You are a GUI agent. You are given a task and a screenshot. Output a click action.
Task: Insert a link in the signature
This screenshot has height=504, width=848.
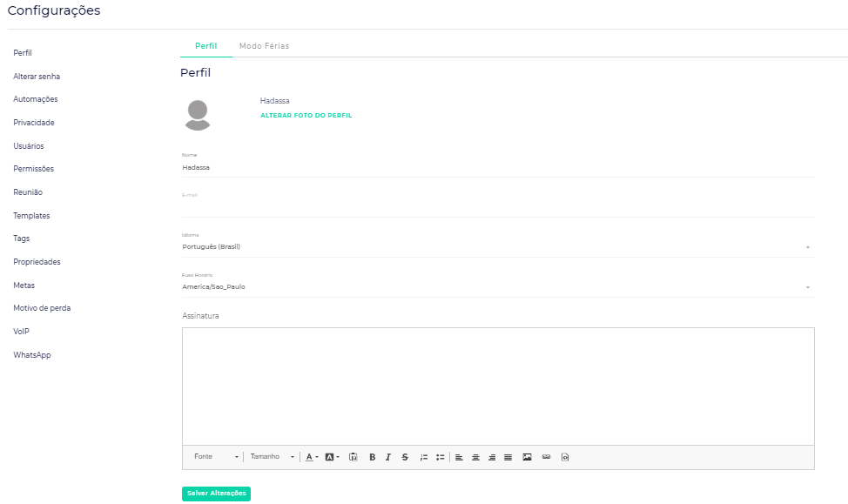[546, 457]
